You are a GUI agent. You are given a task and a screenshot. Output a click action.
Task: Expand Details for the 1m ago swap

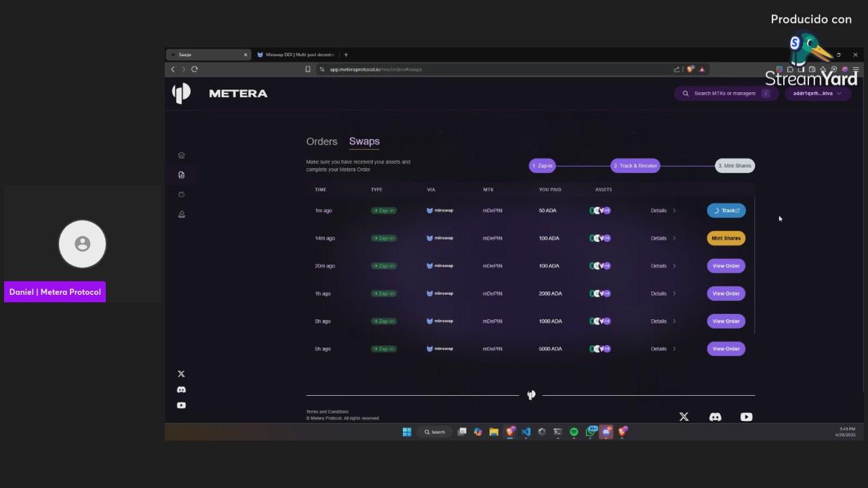click(x=663, y=211)
